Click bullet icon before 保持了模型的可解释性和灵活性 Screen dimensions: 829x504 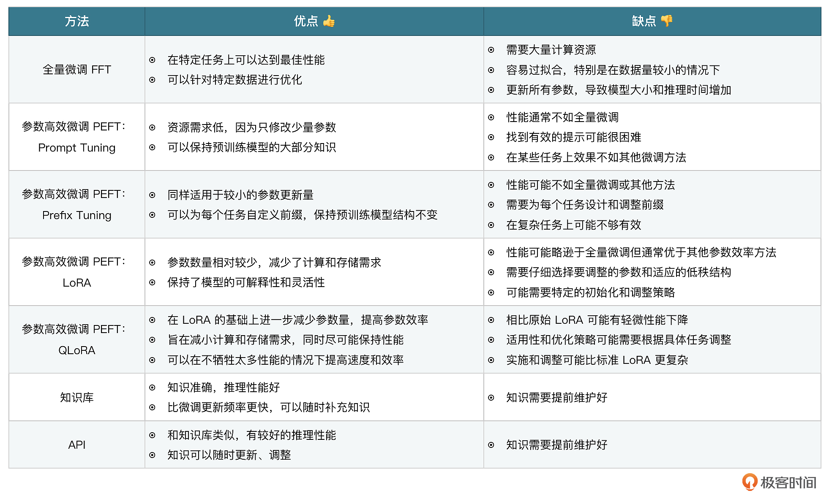[152, 282]
